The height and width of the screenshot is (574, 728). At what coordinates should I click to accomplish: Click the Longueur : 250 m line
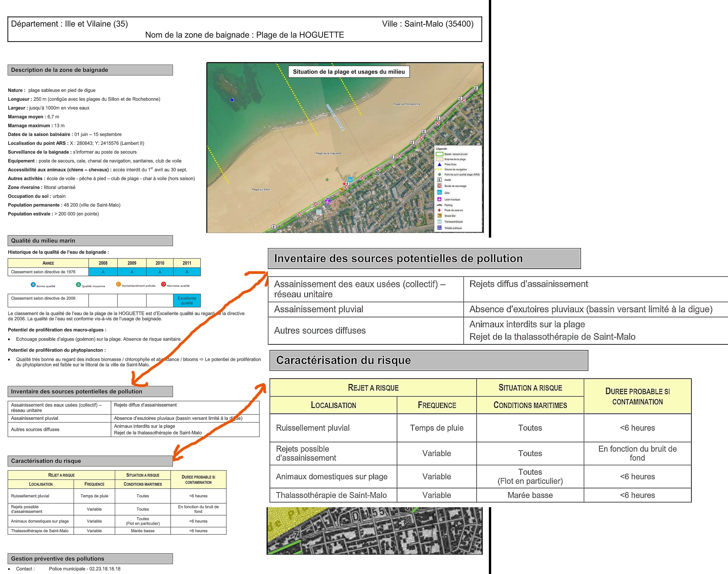84,99
